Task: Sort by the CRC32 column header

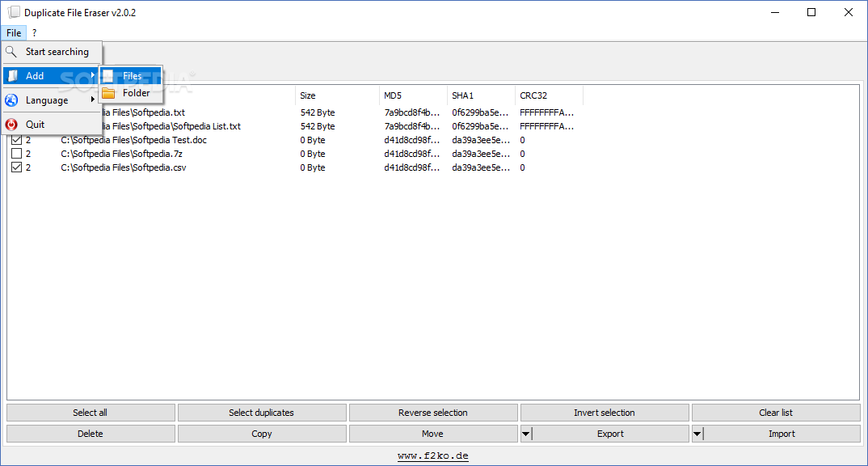Action: 549,95
